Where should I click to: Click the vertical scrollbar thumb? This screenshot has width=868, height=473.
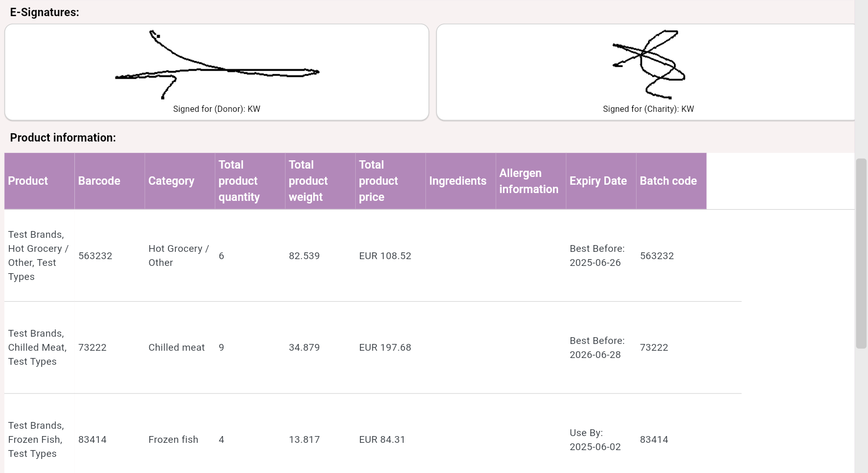tap(861, 253)
